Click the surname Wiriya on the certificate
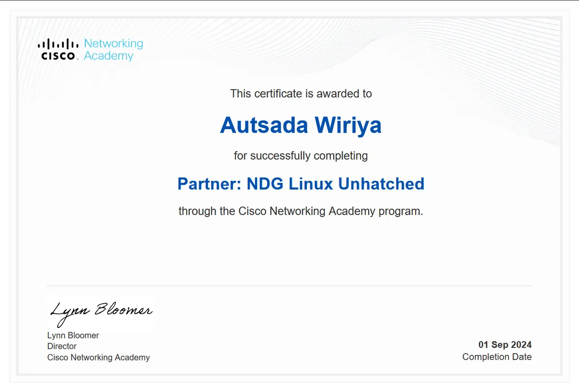The height and width of the screenshot is (392, 579). [x=348, y=125]
